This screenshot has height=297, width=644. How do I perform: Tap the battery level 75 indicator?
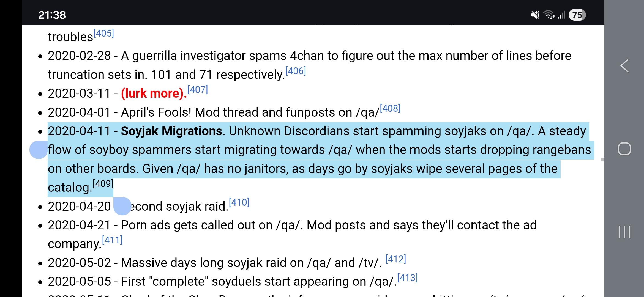pyautogui.click(x=577, y=15)
